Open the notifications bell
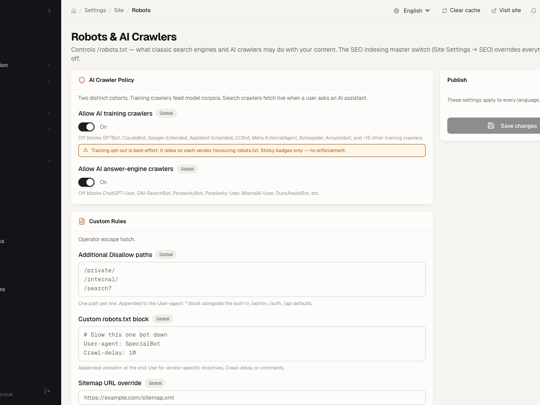The height and width of the screenshot is (405, 540). pos(533,11)
